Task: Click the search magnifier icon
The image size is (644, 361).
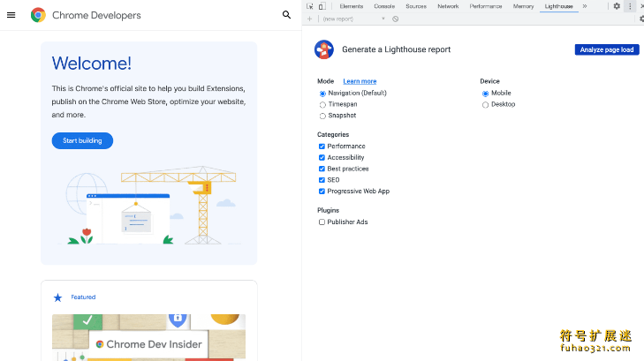Action: [x=286, y=15]
